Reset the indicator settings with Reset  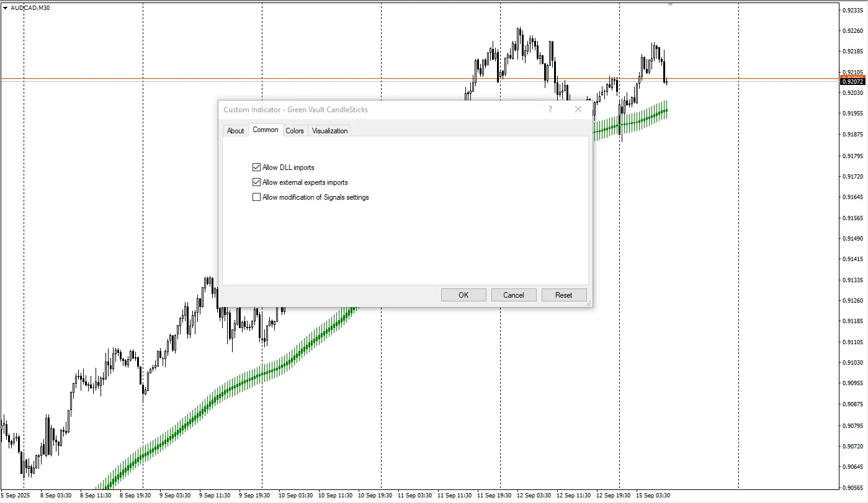pos(563,295)
